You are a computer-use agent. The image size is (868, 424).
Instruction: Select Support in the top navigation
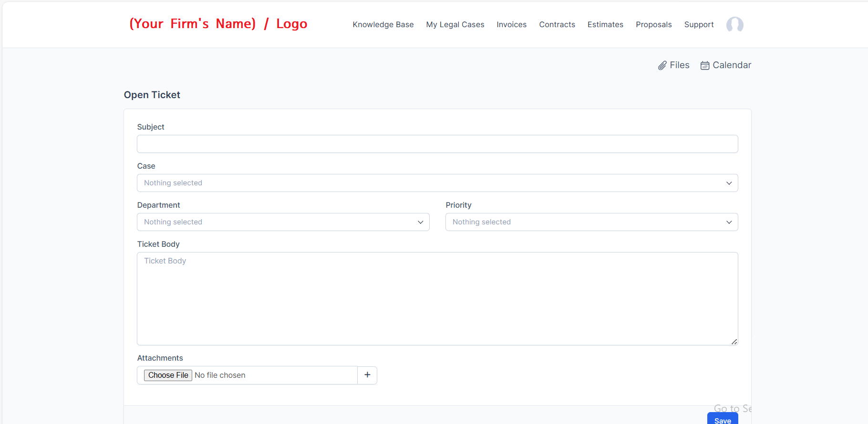coord(699,25)
